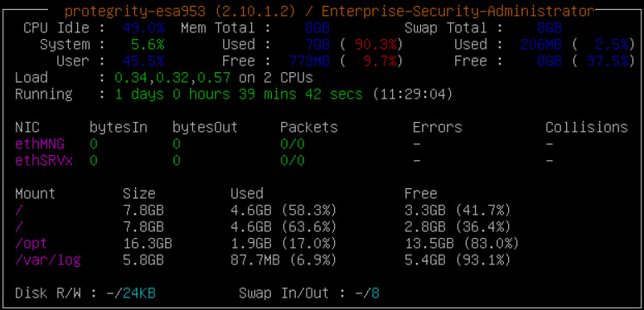Select swap used value 206MB

click(x=541, y=44)
